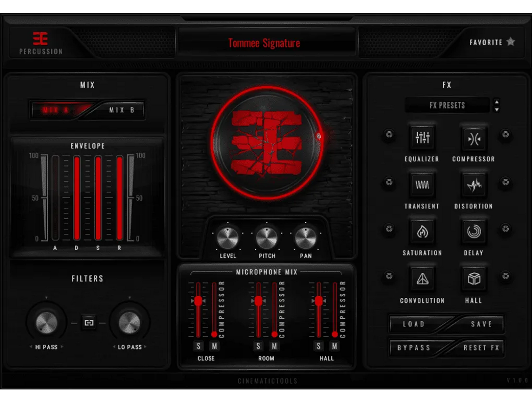
Task: Solo the Room microphone
Action: pos(258,346)
